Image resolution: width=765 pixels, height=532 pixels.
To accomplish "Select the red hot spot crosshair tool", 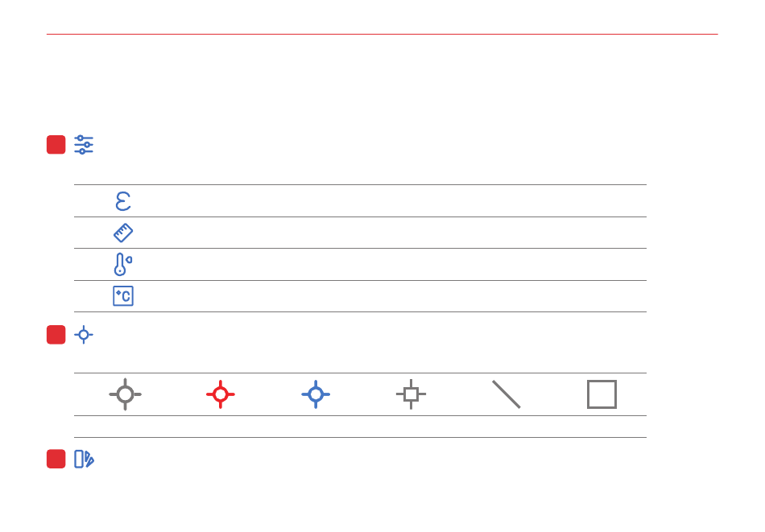I will tap(221, 394).
